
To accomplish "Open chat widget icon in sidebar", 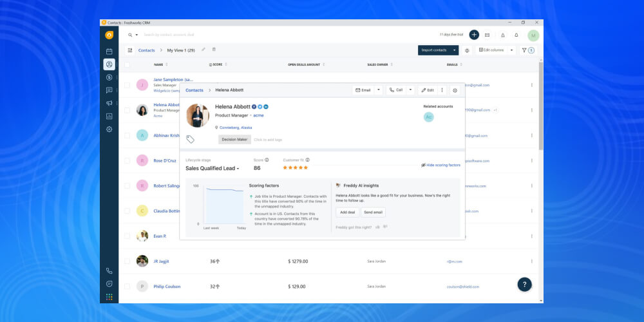I will coord(109,284).
